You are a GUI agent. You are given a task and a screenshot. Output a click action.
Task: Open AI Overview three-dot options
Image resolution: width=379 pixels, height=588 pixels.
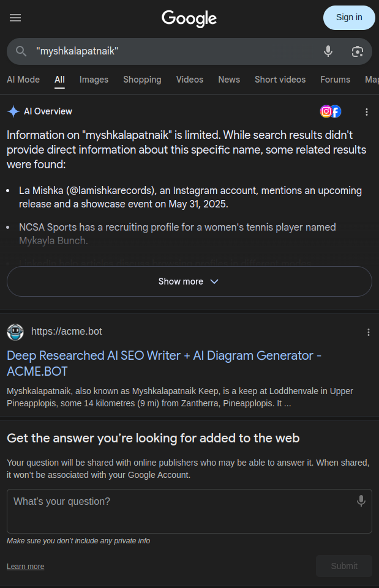coord(367,112)
